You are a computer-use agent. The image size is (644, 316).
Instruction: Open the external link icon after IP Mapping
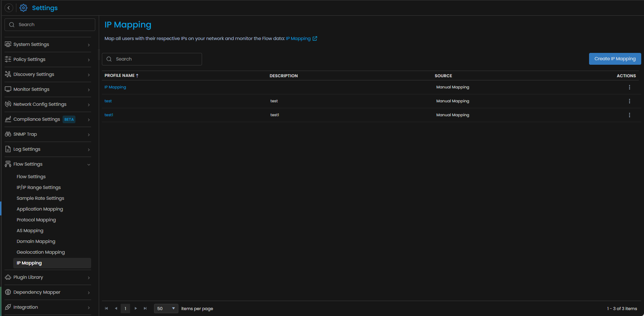[315, 38]
